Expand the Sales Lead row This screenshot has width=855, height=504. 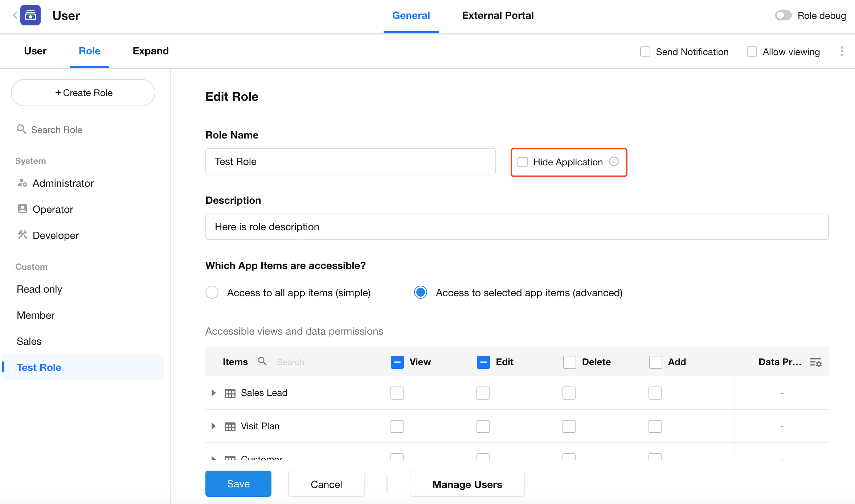tap(213, 393)
